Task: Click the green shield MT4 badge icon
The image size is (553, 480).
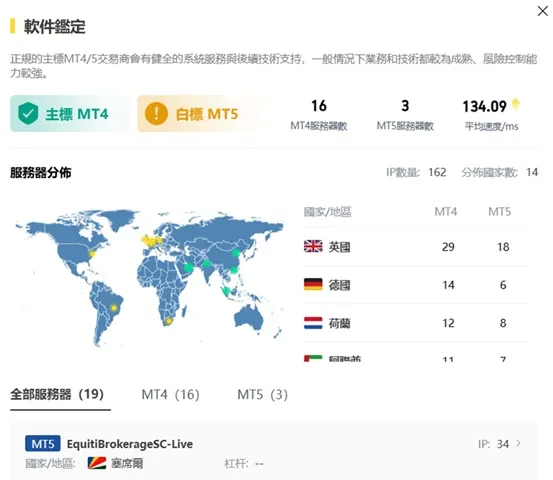Action: [28, 114]
